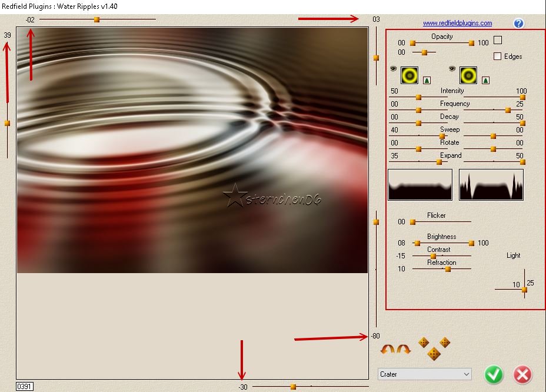The height and width of the screenshot is (392, 546).
Task: Click the Refraction slider handle
Action: (448, 269)
